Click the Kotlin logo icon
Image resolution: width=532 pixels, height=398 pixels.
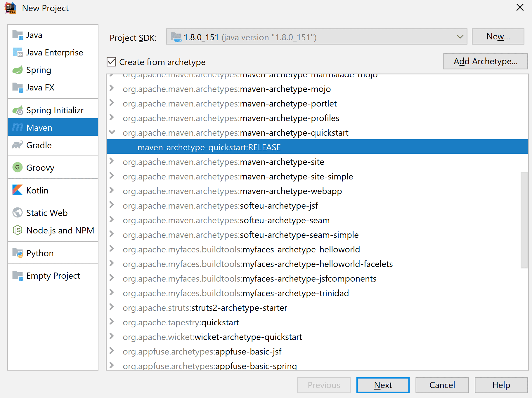(x=18, y=190)
